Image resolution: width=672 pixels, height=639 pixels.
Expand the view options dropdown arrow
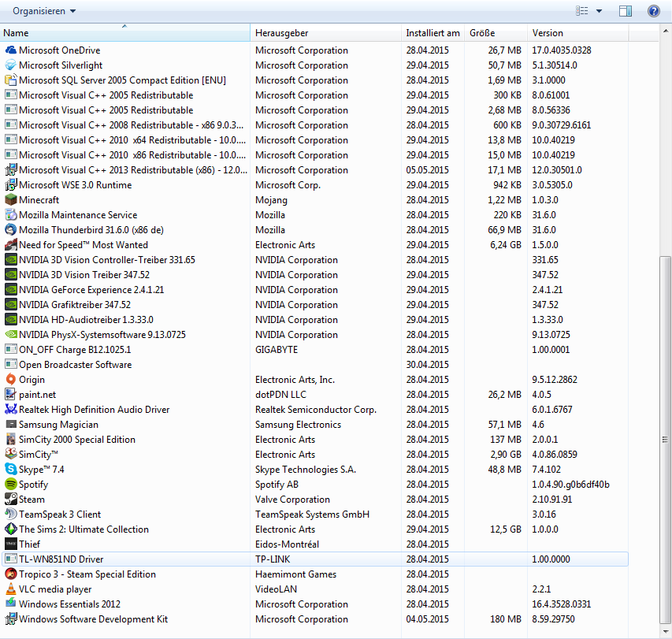[x=600, y=11]
